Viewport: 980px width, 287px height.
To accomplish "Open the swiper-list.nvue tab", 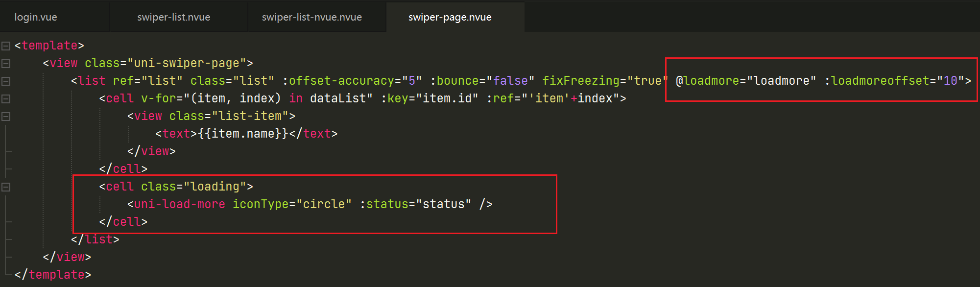I will [173, 17].
